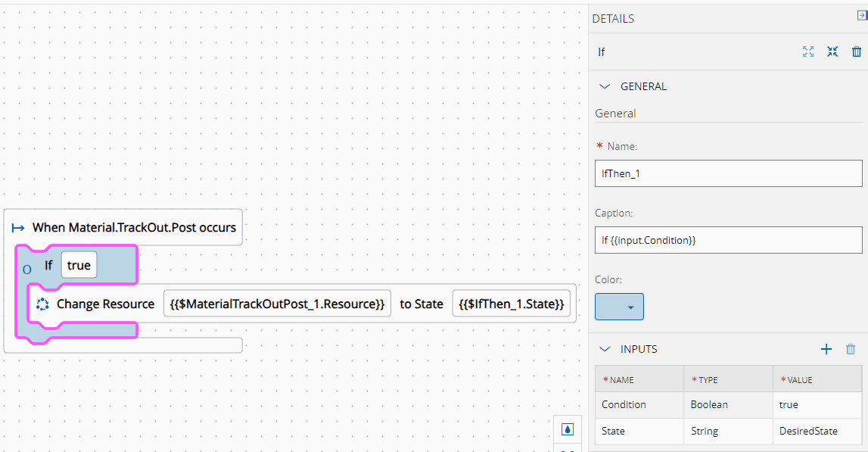This screenshot has height=452, width=868.
Task: Collapse the GENERAL section chevron
Action: click(x=605, y=86)
